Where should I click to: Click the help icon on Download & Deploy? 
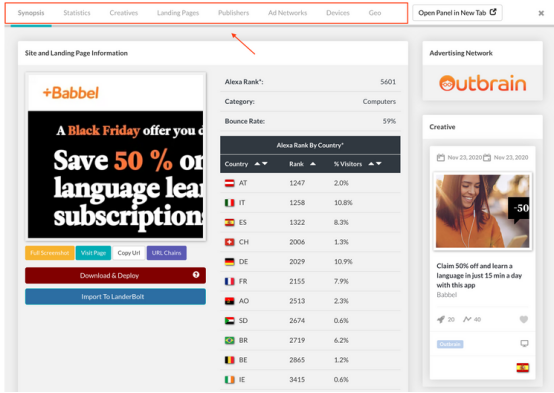(196, 275)
